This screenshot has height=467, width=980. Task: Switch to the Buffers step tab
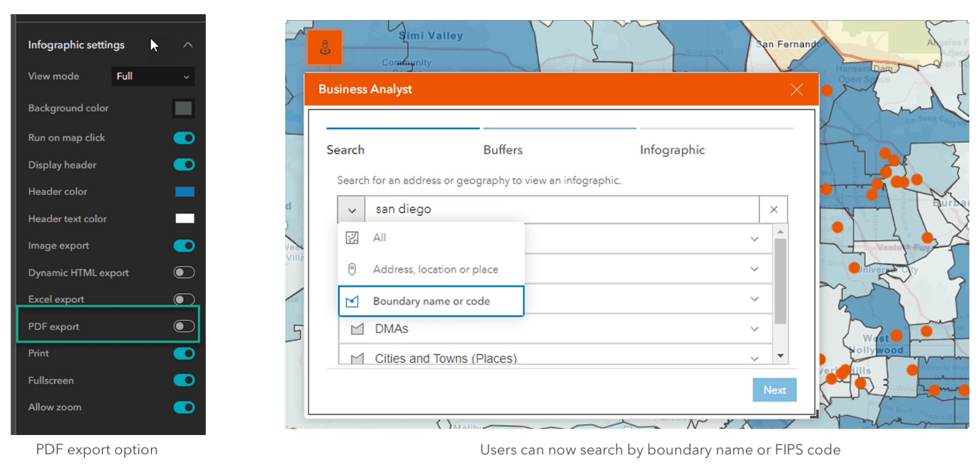[x=503, y=150]
